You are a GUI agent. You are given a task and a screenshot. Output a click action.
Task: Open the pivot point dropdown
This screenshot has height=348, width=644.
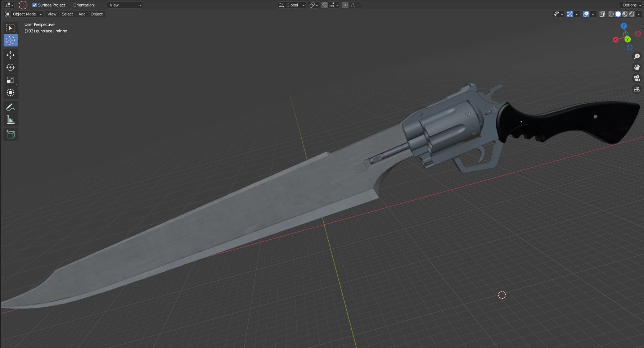314,5
